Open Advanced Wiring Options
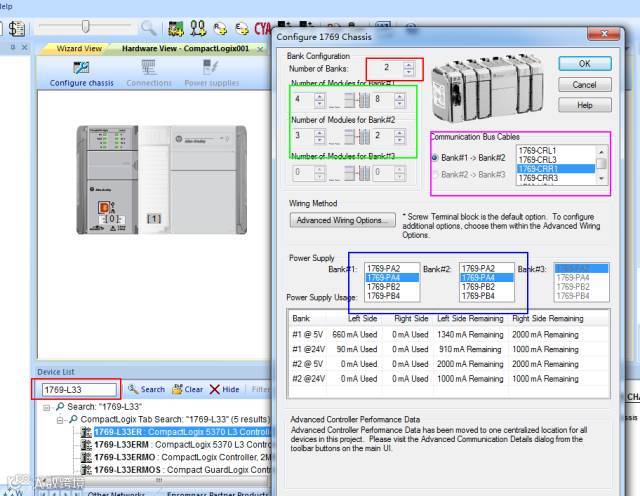The image size is (640, 496). click(x=342, y=220)
